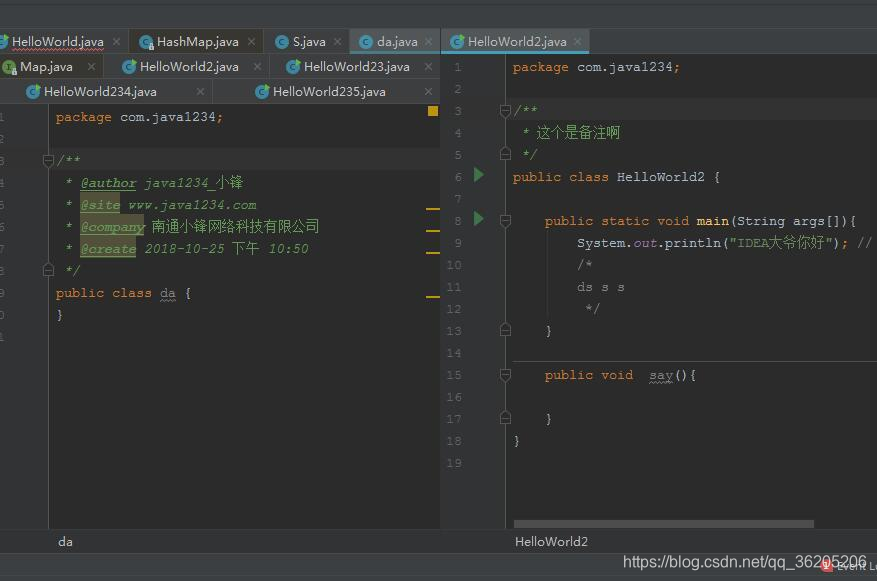Viewport: 877px width, 581px height.
Task: Click 'HelloWorld2' breadcrumb below right editor
Action: point(551,542)
